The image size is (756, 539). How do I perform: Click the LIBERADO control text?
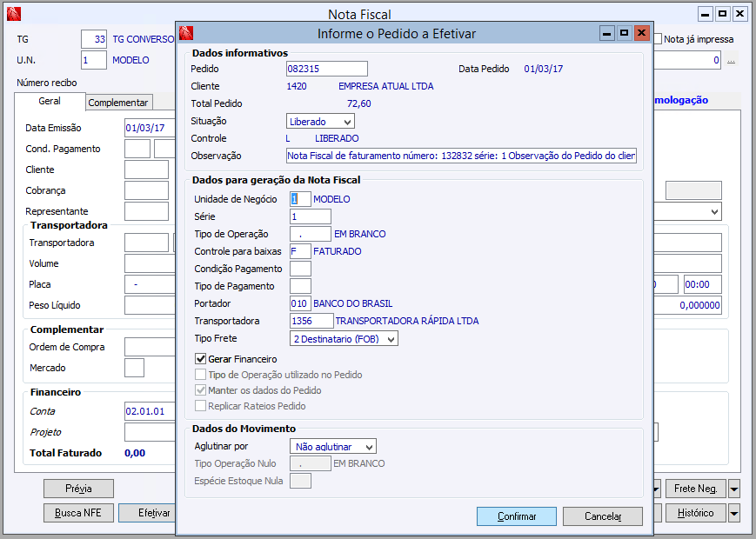coord(337,138)
